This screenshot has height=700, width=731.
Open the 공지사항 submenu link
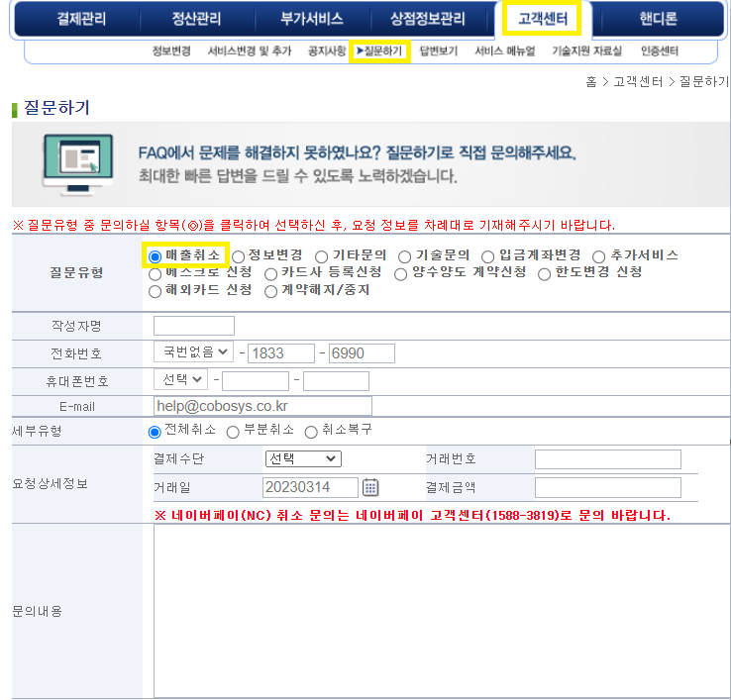tap(327, 50)
